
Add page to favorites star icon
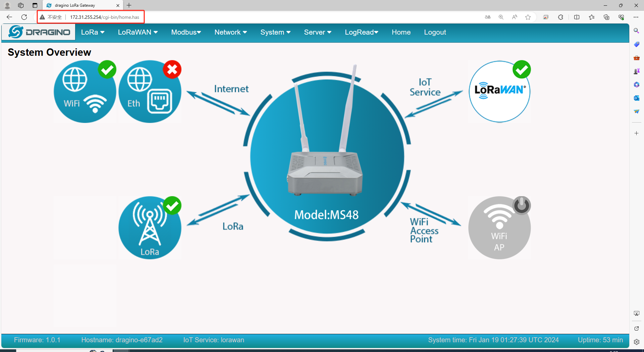(x=528, y=17)
